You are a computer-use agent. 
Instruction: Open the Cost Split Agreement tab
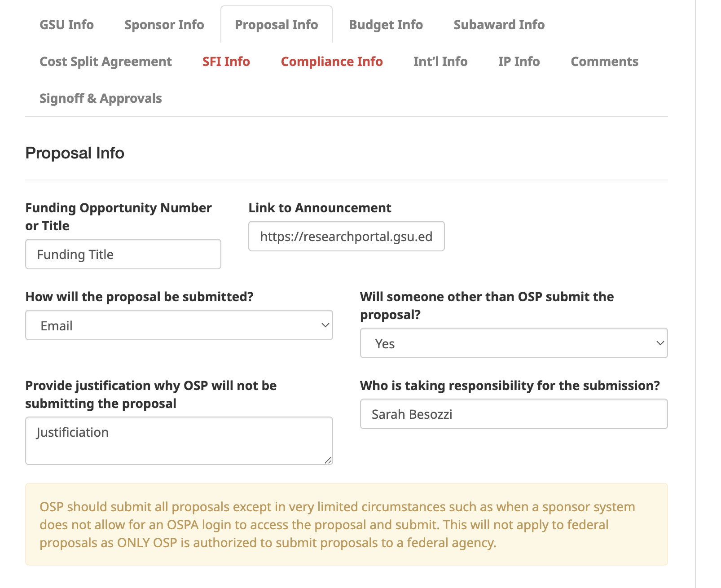pyautogui.click(x=106, y=61)
